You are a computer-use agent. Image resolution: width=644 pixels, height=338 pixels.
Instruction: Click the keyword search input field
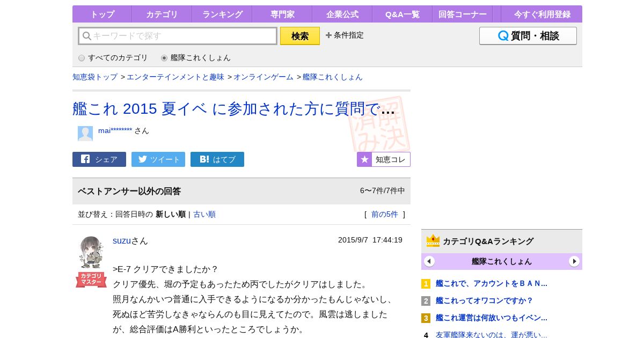(x=178, y=36)
